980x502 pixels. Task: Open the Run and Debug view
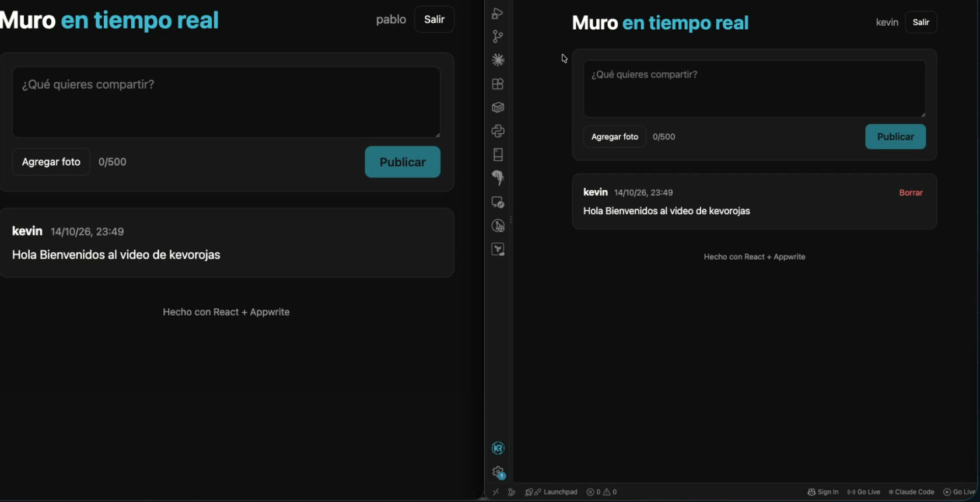[x=498, y=13]
